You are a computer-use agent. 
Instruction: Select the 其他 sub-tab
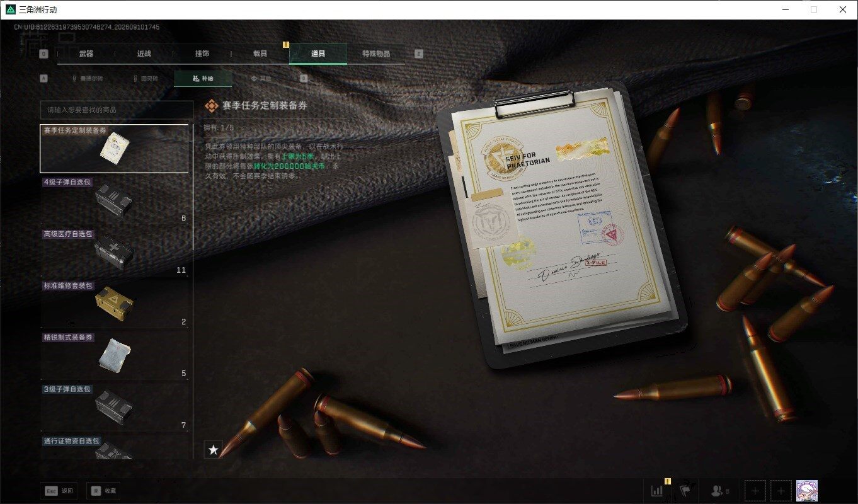coord(261,79)
